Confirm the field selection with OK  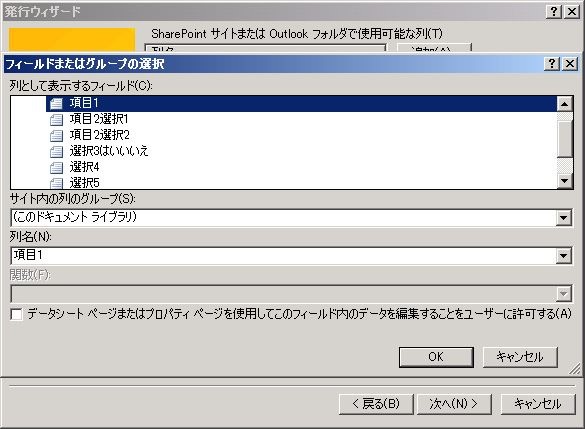click(x=436, y=357)
